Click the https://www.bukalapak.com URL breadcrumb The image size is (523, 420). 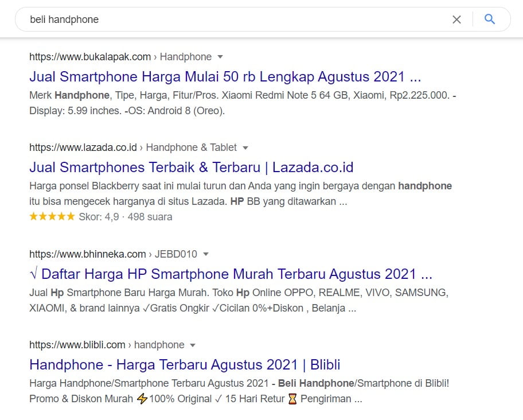[90, 57]
